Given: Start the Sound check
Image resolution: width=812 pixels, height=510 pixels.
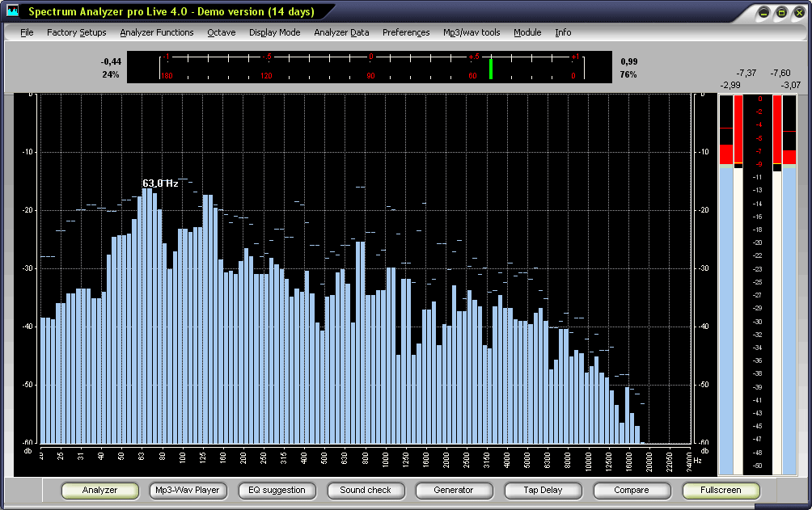Looking at the screenshot, I should 366,491.
